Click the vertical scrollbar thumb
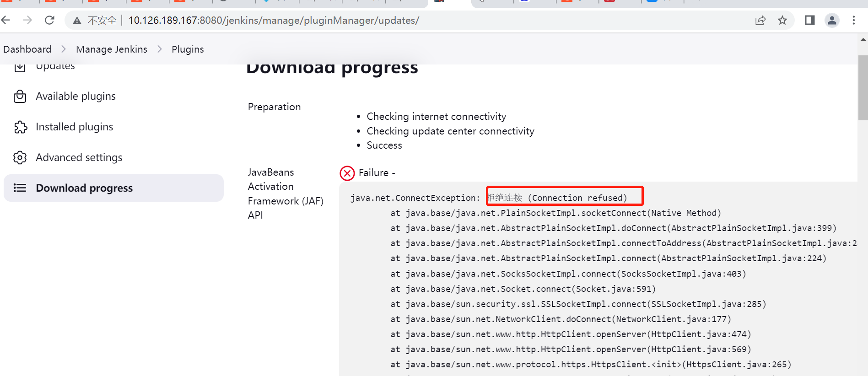This screenshot has height=376, width=868. [863, 87]
